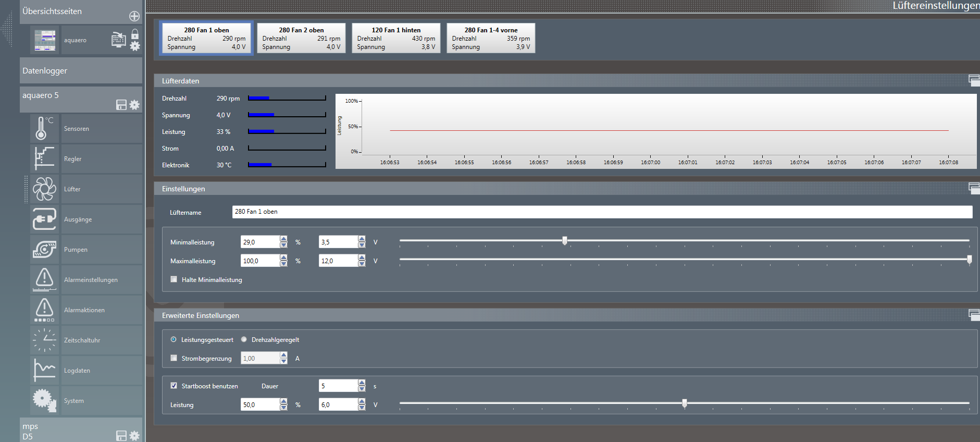The height and width of the screenshot is (442, 980).
Task: Open the Logdaten chart icon
Action: [x=44, y=370]
